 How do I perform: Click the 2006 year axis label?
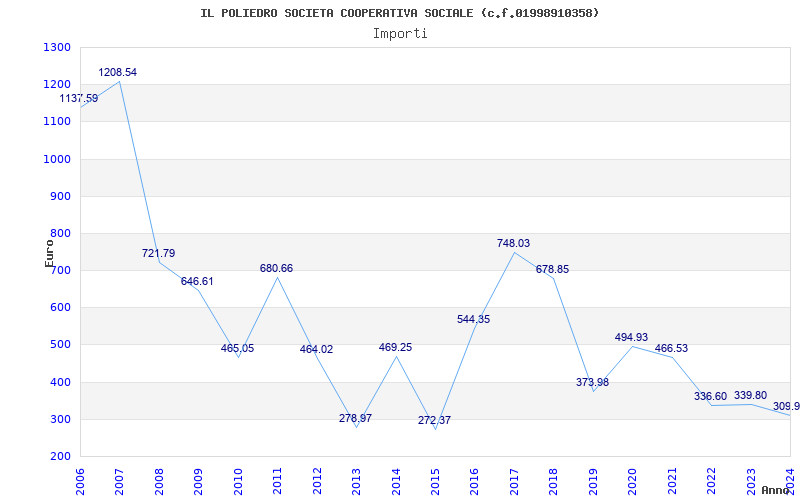[80, 481]
